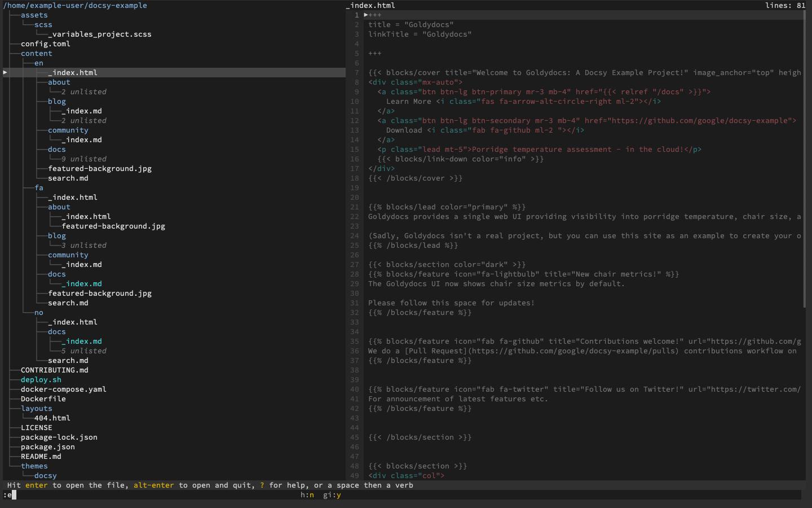
Task: Open the docsy theme folder
Action: tap(45, 475)
